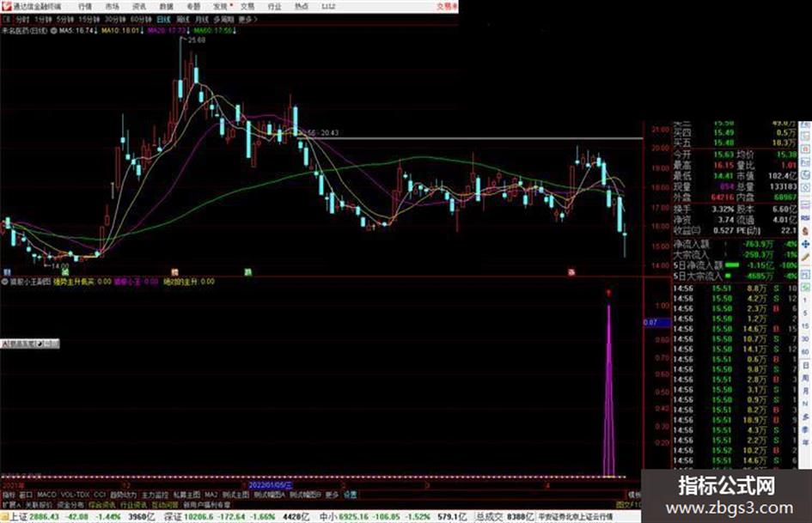Screen dimensions: 812x523
Task: Select the MACD indicator tab
Action: pyautogui.click(x=46, y=495)
